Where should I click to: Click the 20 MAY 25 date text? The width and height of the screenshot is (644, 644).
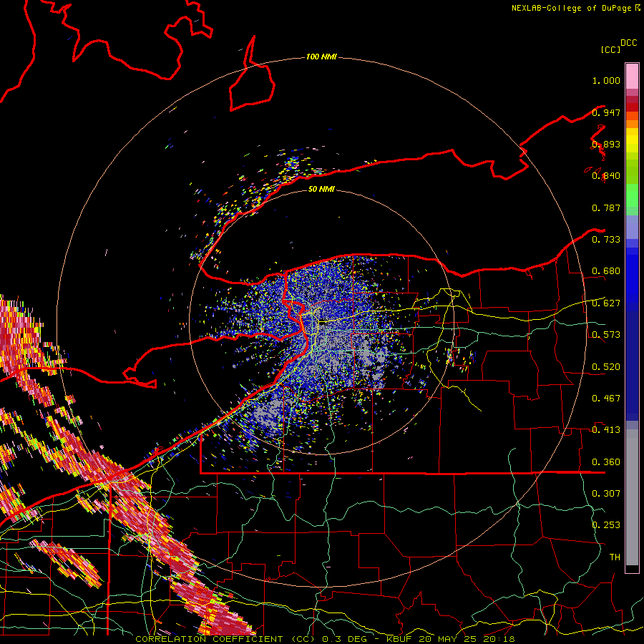pyautogui.click(x=447, y=639)
